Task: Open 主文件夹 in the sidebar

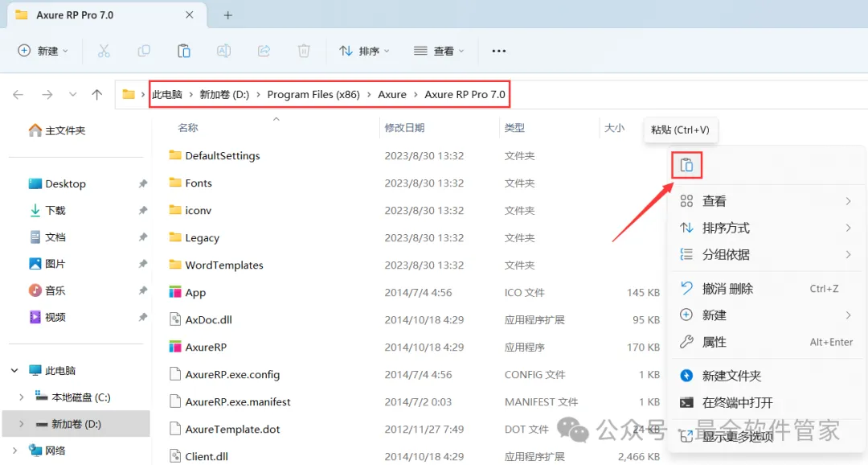Action: (57, 131)
